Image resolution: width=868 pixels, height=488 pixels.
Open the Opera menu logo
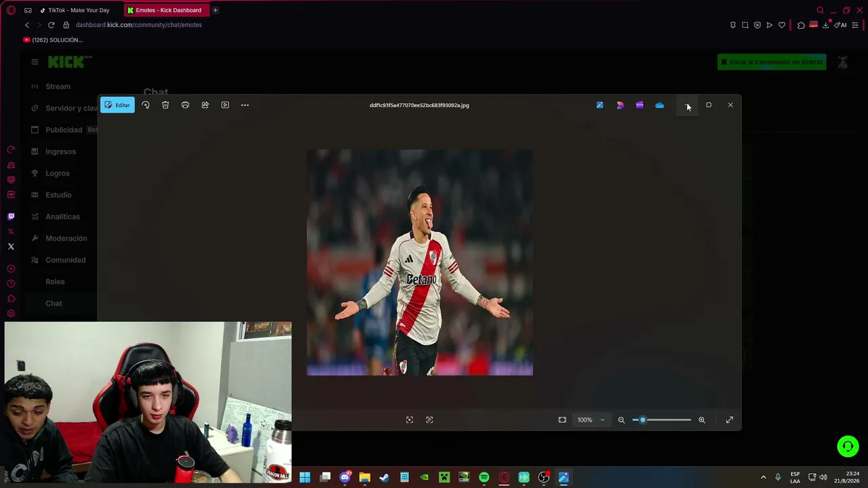click(11, 10)
